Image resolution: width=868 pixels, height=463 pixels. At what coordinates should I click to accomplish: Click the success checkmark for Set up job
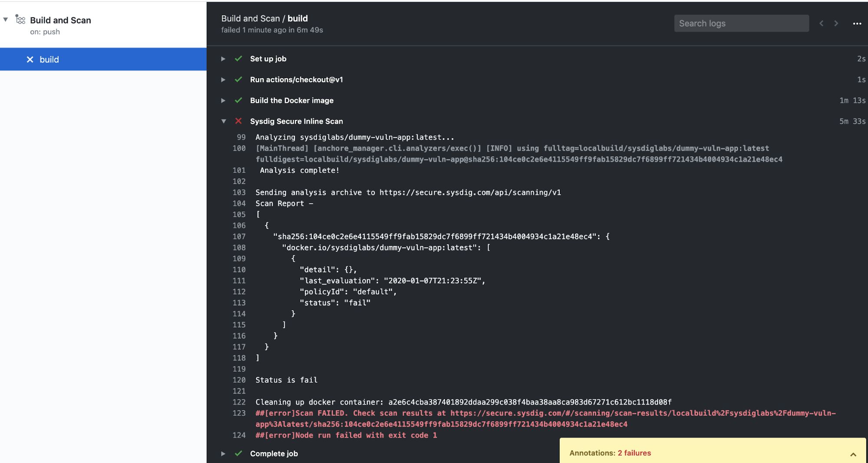click(238, 59)
